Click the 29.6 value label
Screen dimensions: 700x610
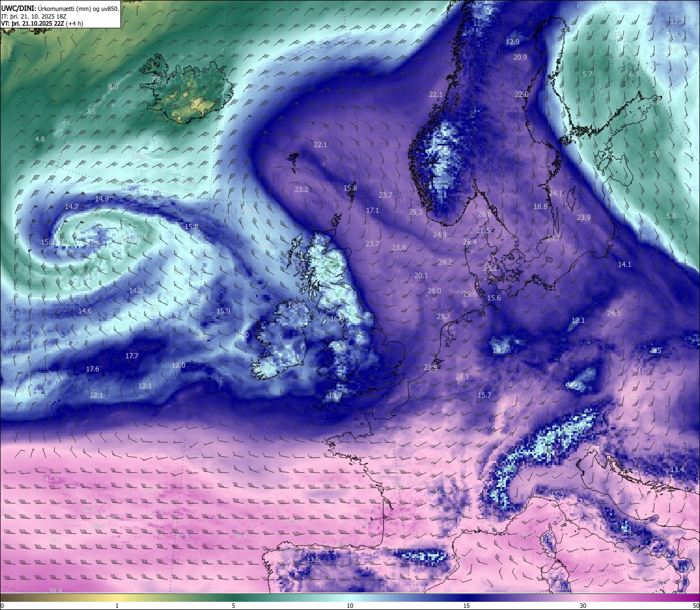pyautogui.click(x=55, y=541)
